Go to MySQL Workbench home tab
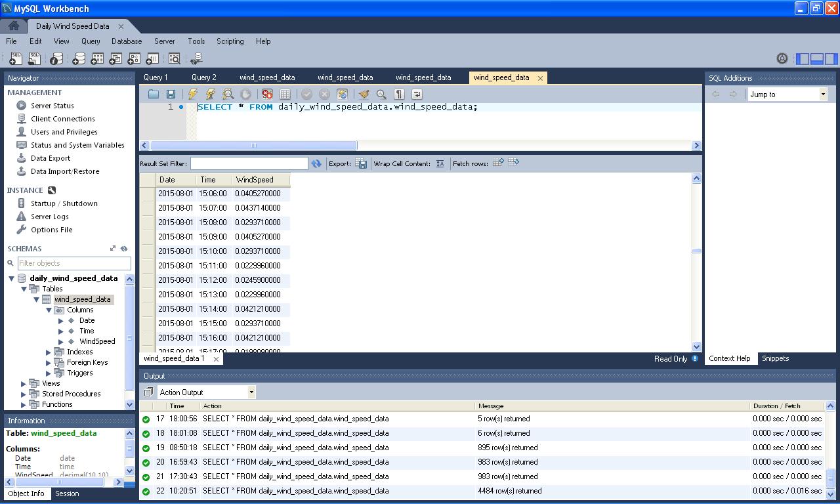 (x=14, y=26)
